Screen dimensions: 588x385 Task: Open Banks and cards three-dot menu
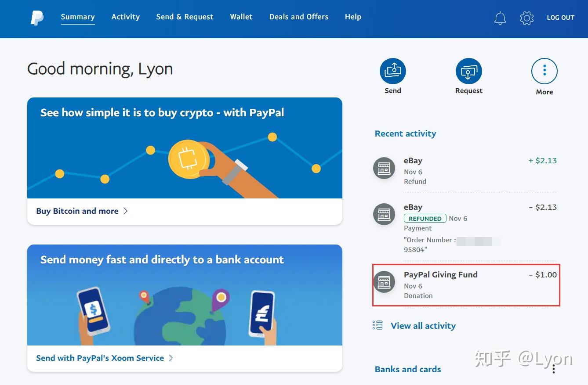554,369
